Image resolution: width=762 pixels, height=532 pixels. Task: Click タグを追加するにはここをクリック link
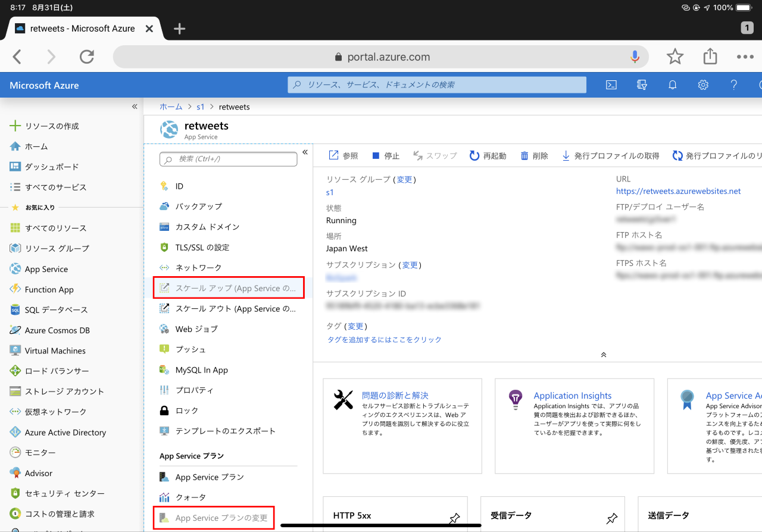(x=385, y=340)
